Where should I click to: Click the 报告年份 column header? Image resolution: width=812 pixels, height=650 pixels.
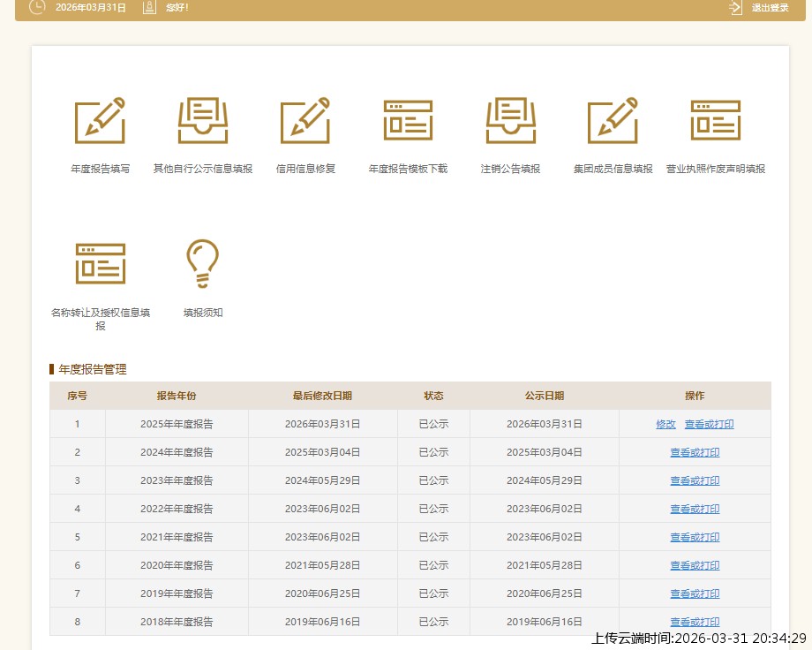tap(177, 396)
